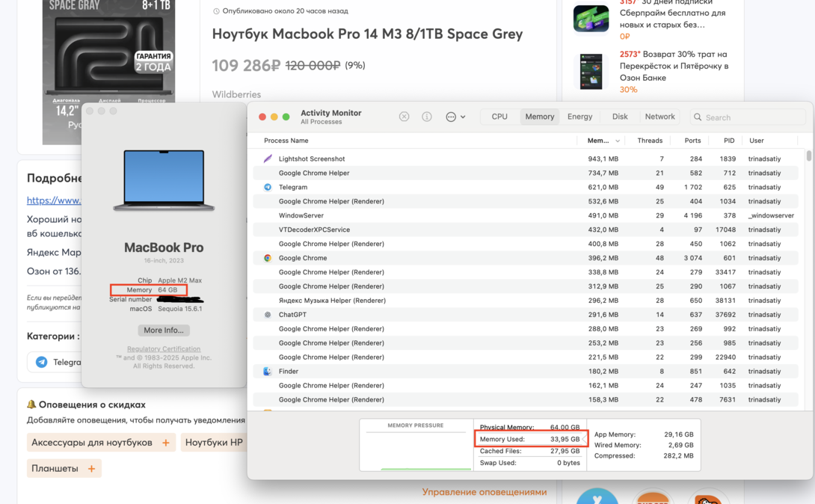Click the macOS Sequoia 15.6.1 line
The width and height of the screenshot is (815, 504).
(166, 309)
